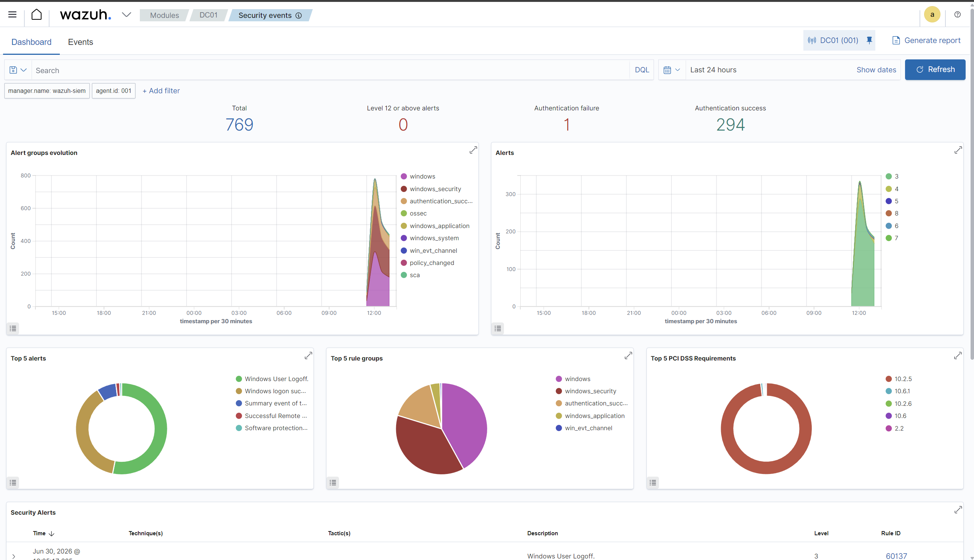Click the Security events info icon
The width and height of the screenshot is (974, 560).
click(x=299, y=15)
